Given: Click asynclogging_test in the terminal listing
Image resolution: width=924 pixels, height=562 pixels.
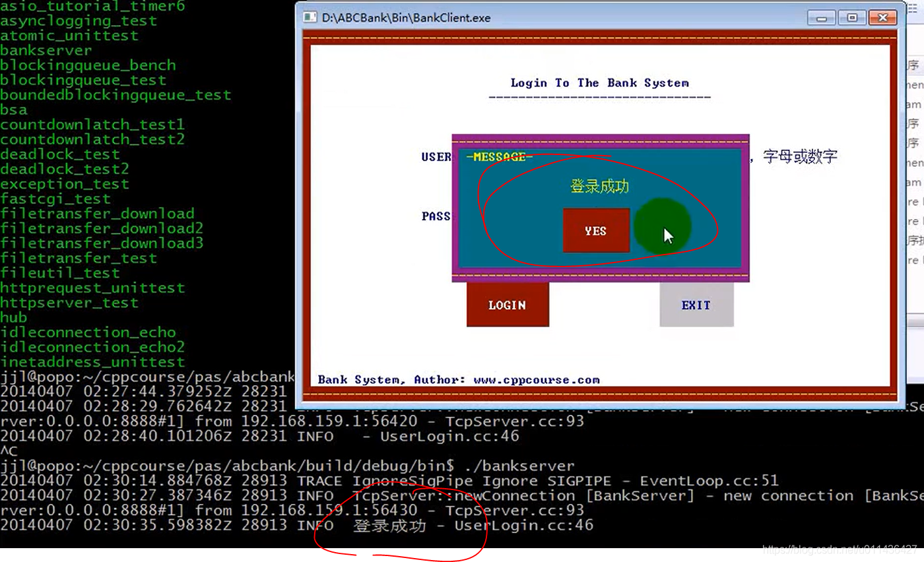Looking at the screenshot, I should pos(79,20).
